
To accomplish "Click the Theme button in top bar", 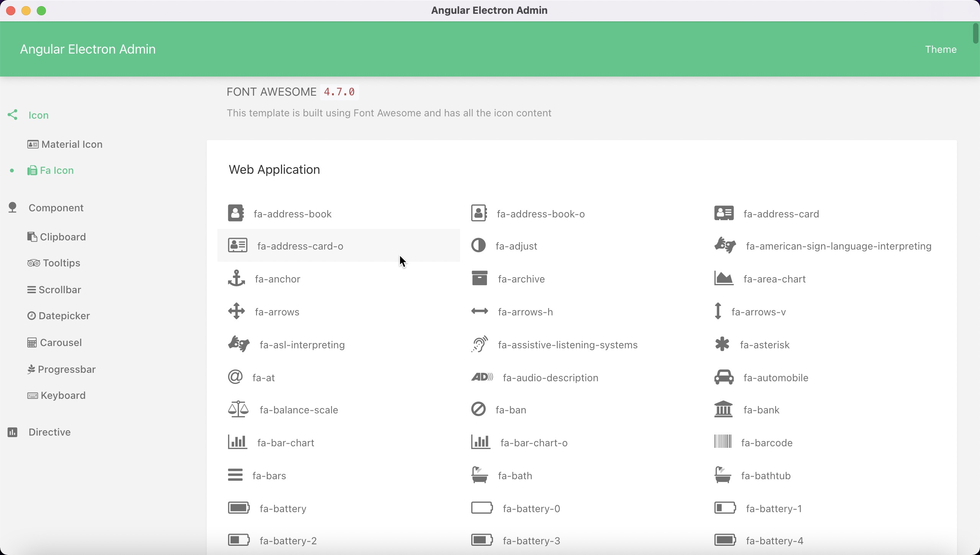I will click(x=941, y=49).
